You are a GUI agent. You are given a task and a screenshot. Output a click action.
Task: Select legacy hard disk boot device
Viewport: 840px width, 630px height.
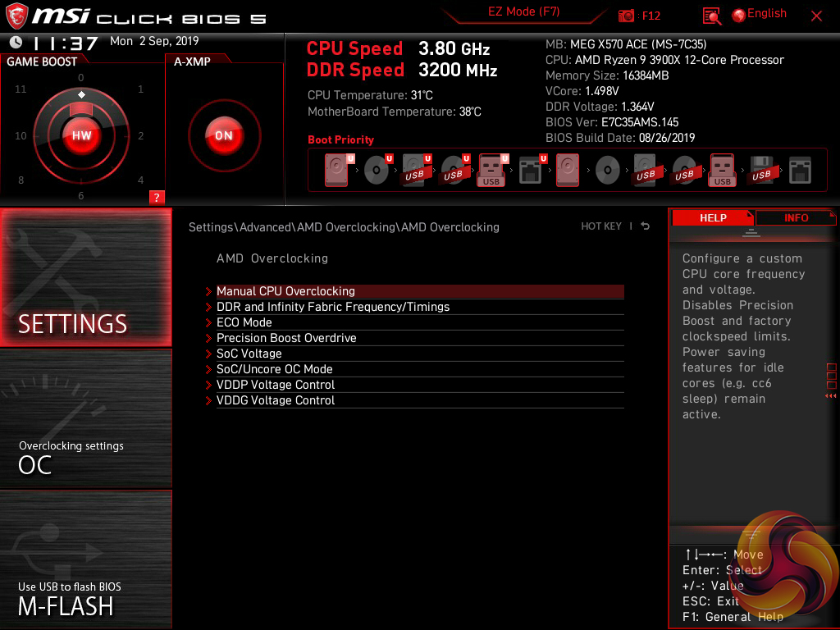(568, 170)
